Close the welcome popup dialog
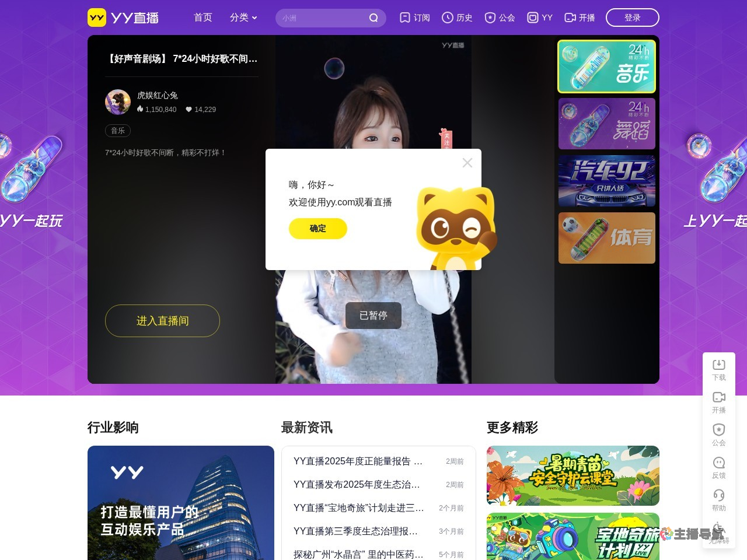 [x=467, y=163]
